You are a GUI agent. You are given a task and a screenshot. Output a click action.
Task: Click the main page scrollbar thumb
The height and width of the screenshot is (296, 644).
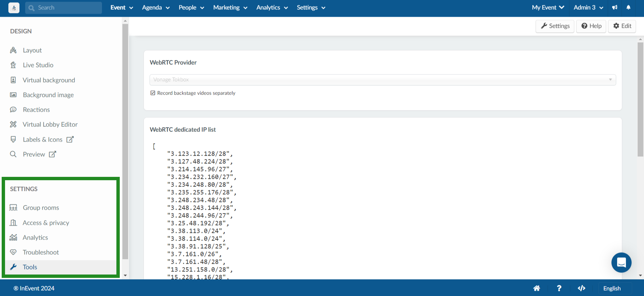point(640,99)
